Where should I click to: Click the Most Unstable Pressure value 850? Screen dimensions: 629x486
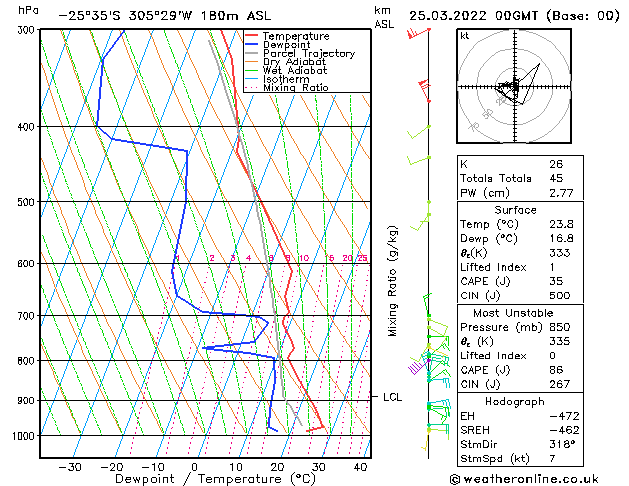point(560,327)
